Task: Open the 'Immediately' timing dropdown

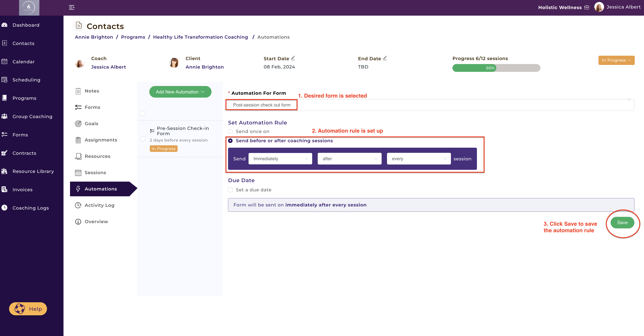Action: click(280, 159)
